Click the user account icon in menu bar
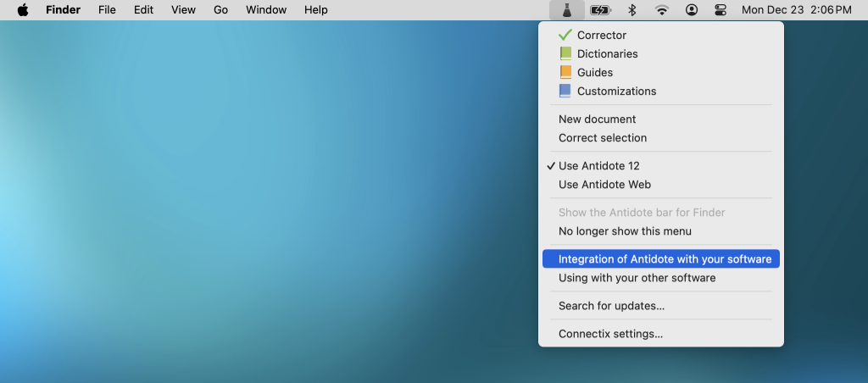 click(692, 10)
